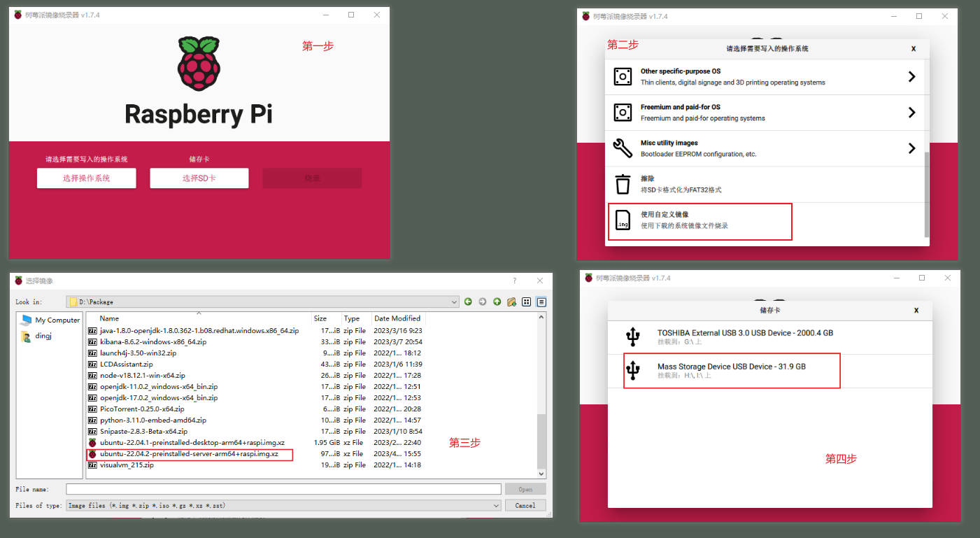The width and height of the screenshot is (980, 538).
Task: Click the file list scrollbar down arrow
Action: (x=541, y=474)
